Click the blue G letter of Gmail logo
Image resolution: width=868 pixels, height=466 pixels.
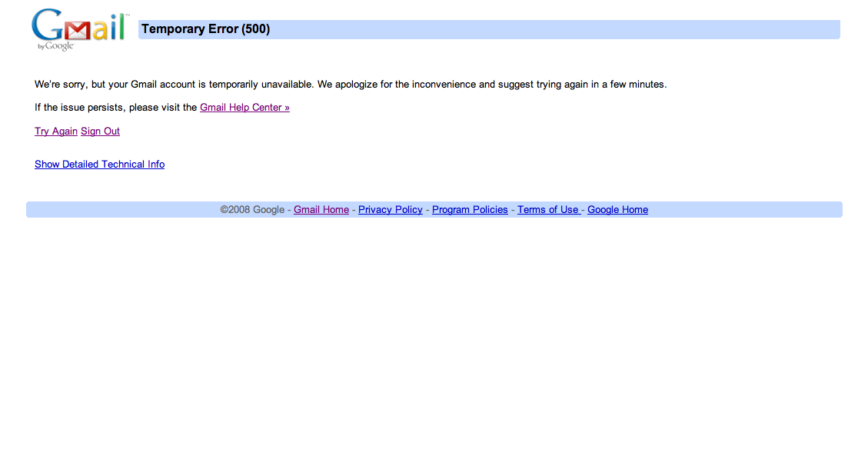[47, 25]
